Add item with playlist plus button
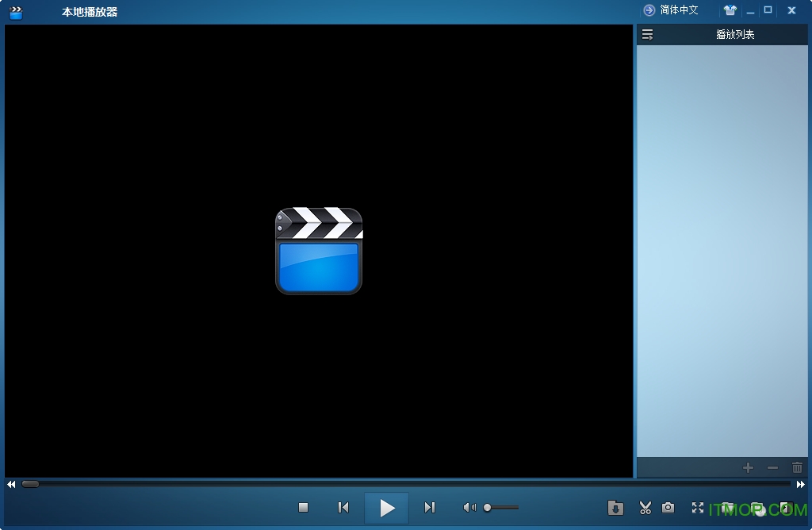This screenshot has height=530, width=812. (x=748, y=468)
